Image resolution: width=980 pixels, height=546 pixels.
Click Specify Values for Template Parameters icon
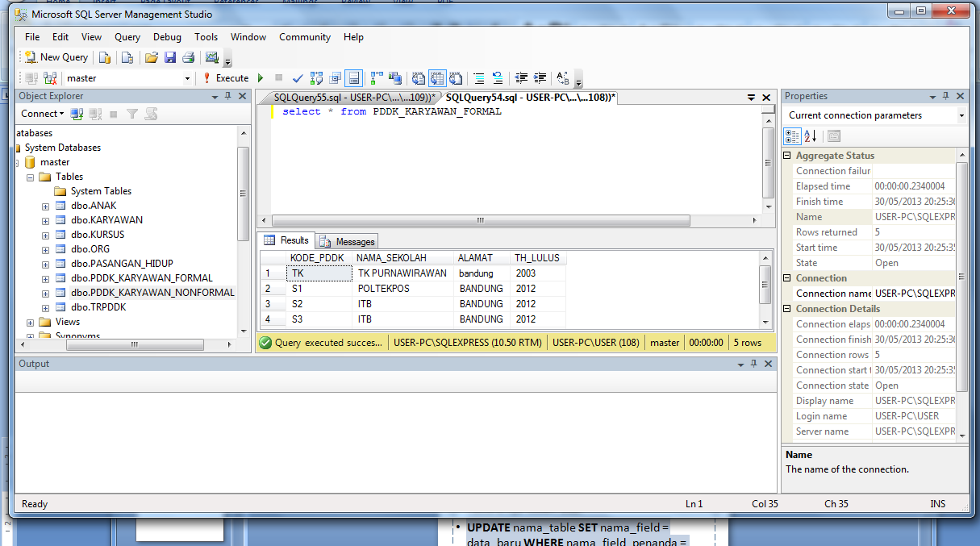click(563, 78)
